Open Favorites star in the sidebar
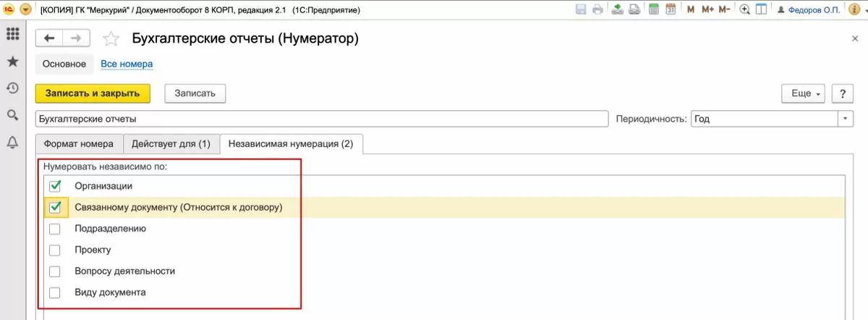Image resolution: width=868 pixels, height=320 pixels. (x=12, y=62)
